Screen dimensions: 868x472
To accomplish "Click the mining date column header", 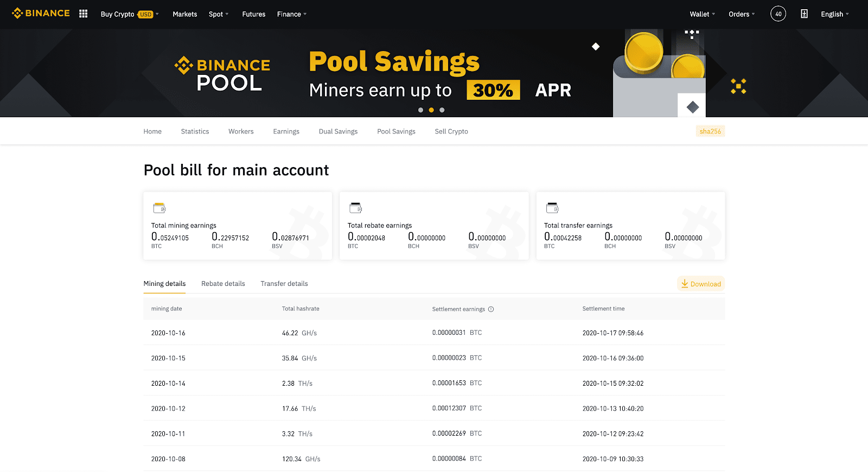I will point(167,309).
